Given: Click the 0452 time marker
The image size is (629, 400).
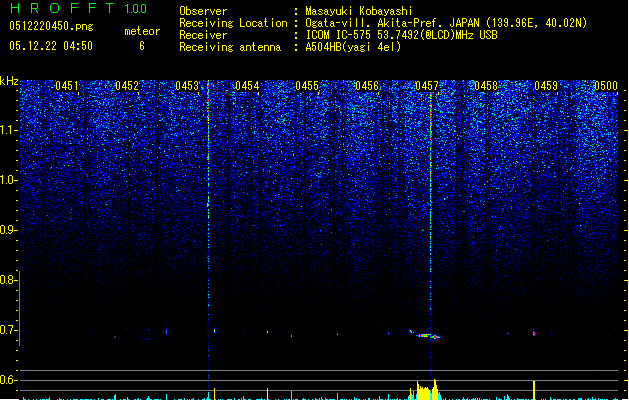Looking at the screenshot, I should tap(127, 86).
